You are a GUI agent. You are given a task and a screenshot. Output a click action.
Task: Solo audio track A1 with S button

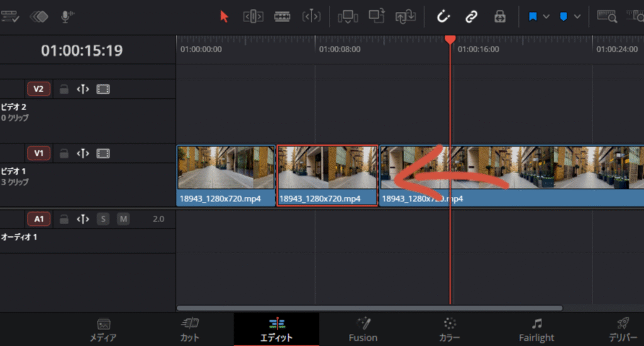(x=103, y=219)
